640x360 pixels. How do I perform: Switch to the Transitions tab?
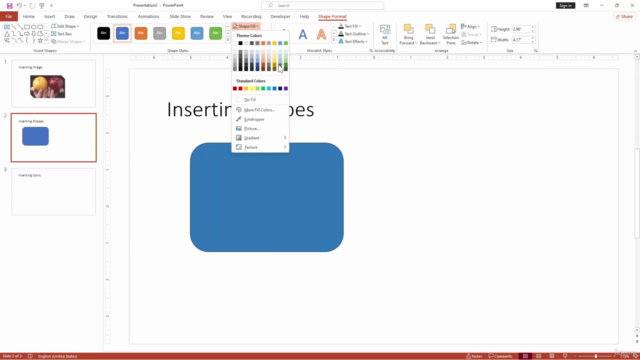click(117, 16)
